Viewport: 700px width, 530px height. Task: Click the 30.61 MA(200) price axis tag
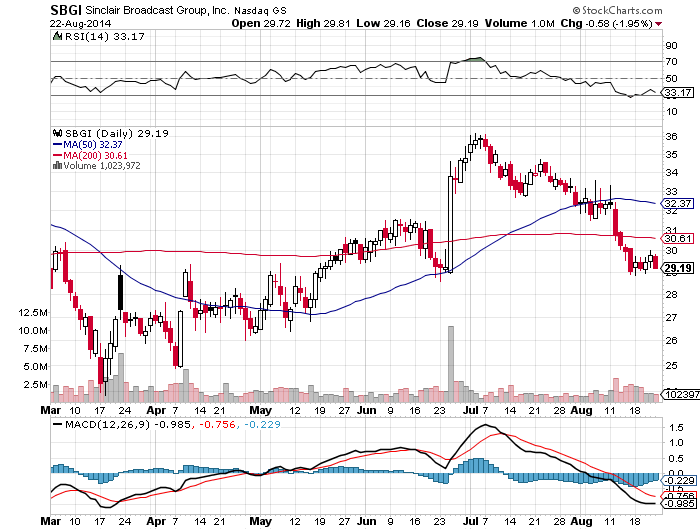678,238
